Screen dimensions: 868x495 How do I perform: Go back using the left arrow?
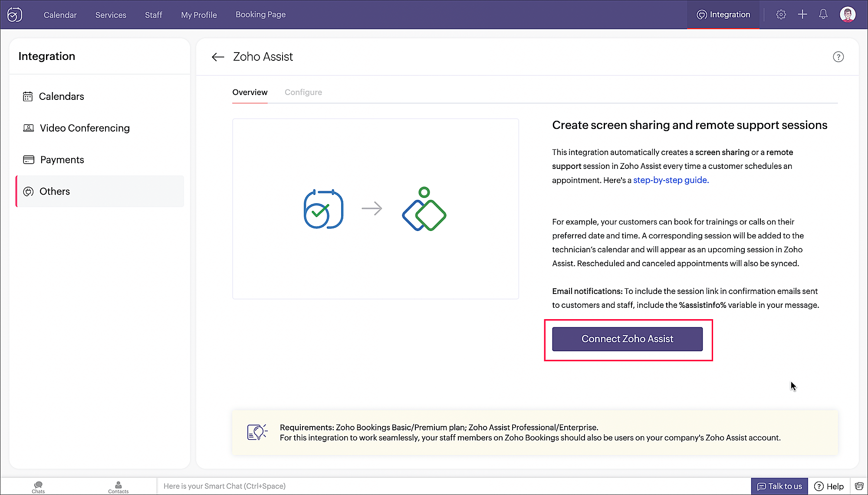(218, 57)
